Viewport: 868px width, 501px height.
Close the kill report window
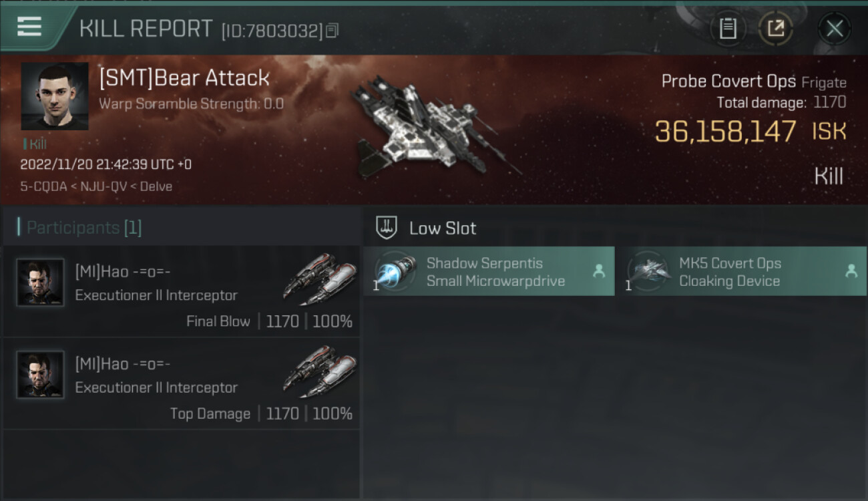[834, 29]
